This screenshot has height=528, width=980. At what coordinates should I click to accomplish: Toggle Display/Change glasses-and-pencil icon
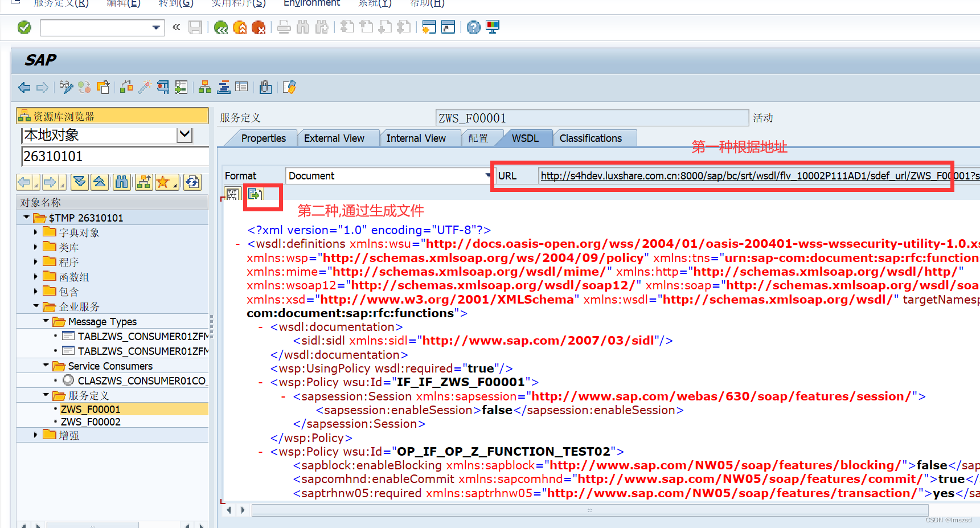[x=66, y=87]
